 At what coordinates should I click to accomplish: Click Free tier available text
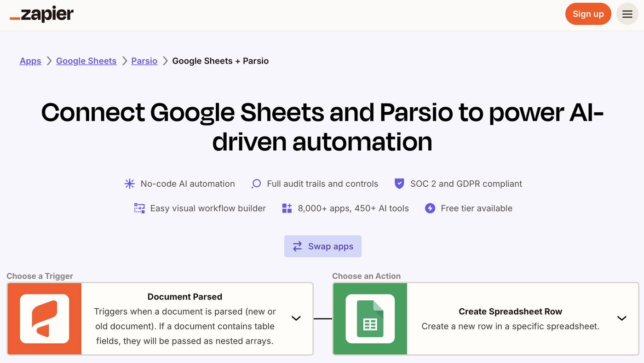[477, 208]
